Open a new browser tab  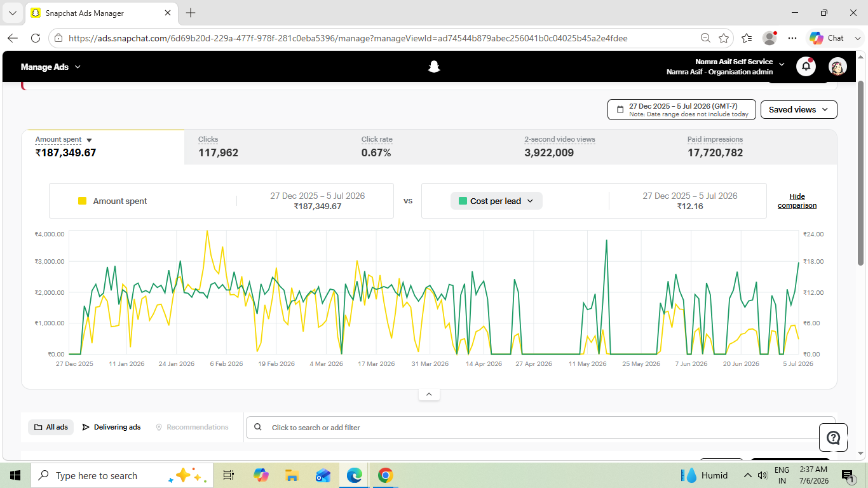point(191,13)
